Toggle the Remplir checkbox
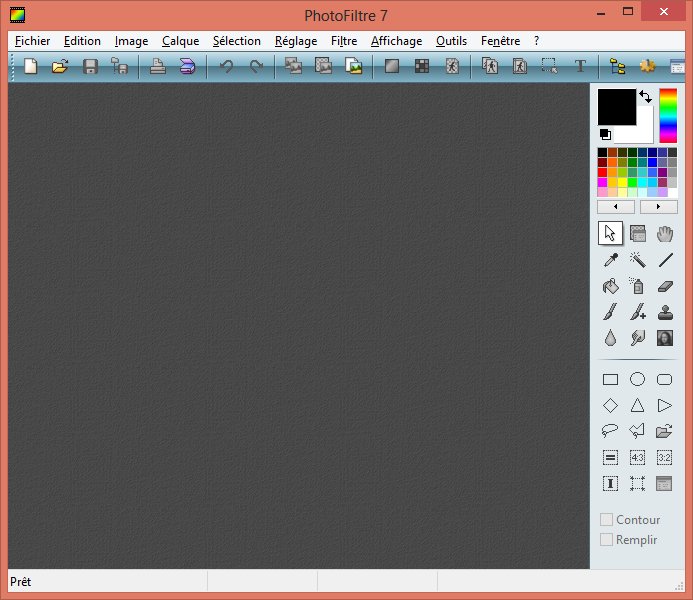 [606, 540]
